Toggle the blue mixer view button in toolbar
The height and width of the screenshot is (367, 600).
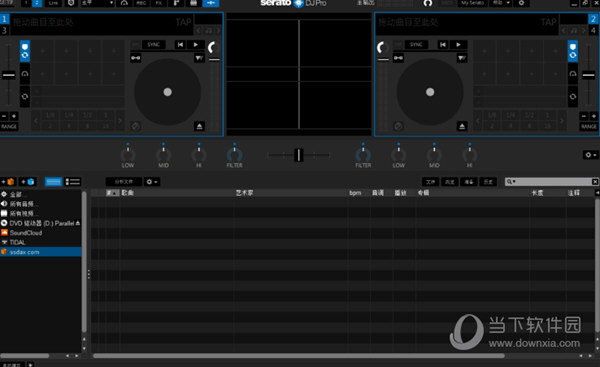click(211, 3)
